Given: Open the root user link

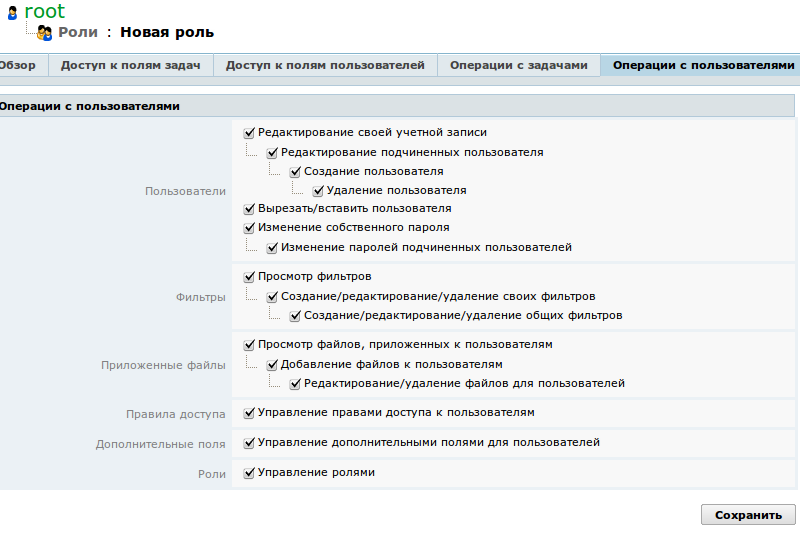Looking at the screenshot, I should [x=44, y=12].
